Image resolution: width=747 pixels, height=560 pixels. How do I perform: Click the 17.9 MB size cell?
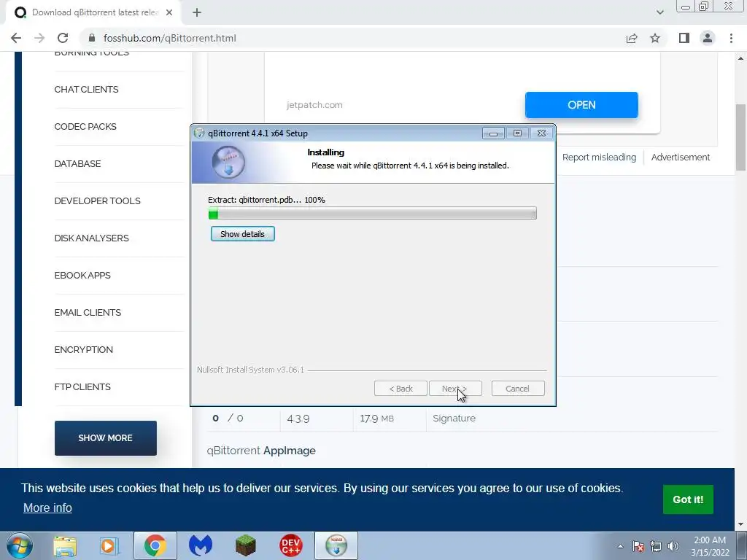point(377,419)
